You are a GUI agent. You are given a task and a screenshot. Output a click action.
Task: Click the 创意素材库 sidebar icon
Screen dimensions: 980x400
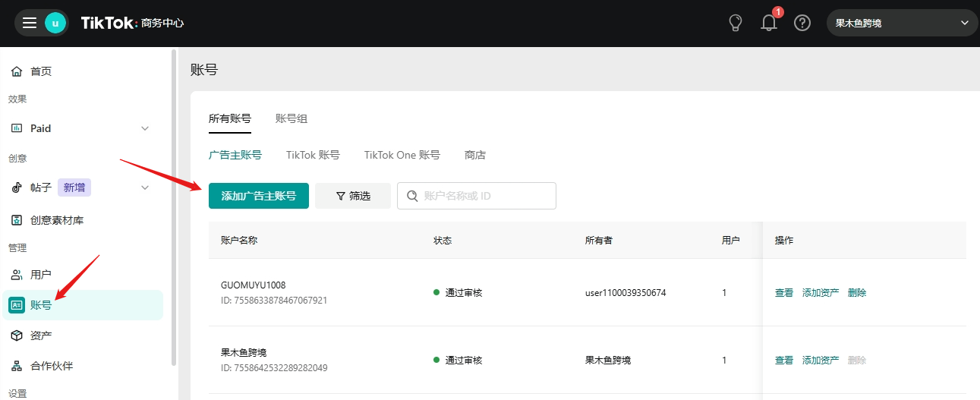17,220
